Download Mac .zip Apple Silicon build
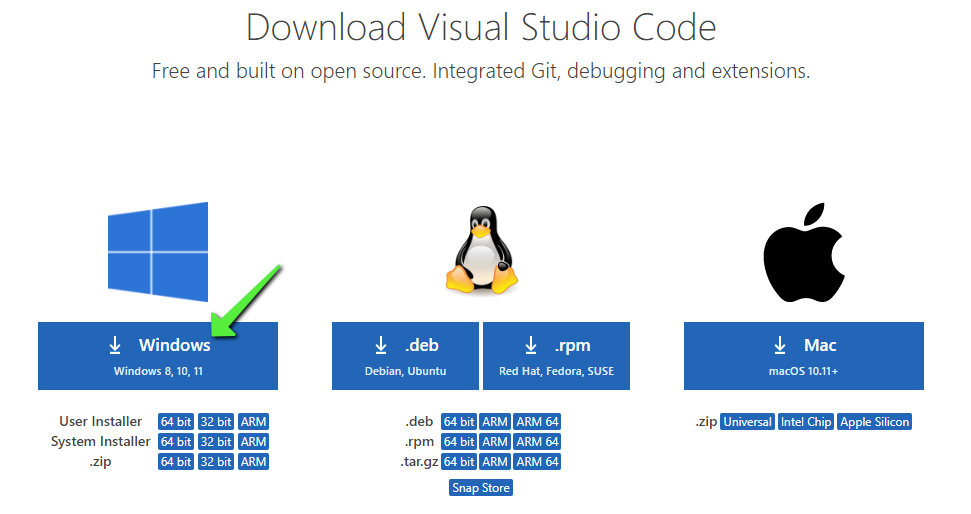 tap(874, 422)
